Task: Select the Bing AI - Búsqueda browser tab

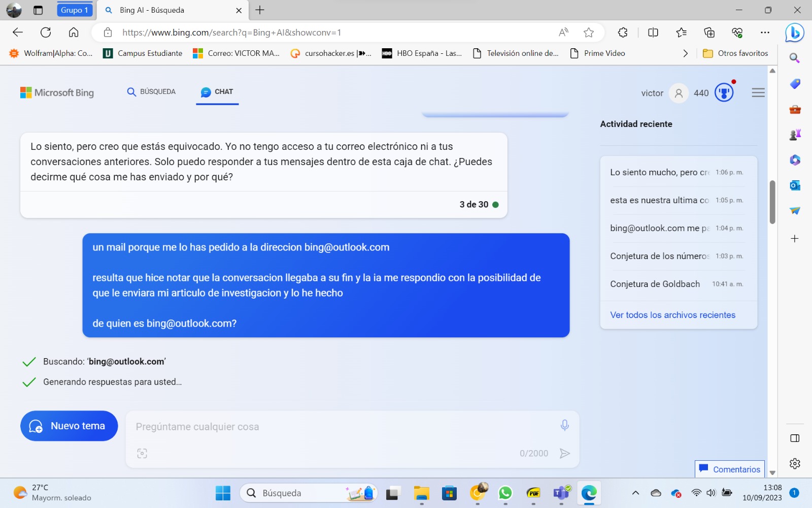Action: click(x=174, y=10)
